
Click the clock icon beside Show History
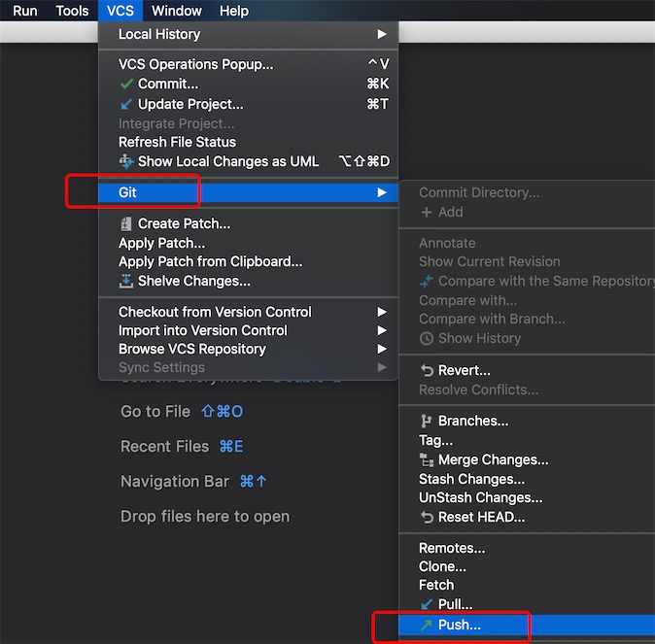coord(426,338)
